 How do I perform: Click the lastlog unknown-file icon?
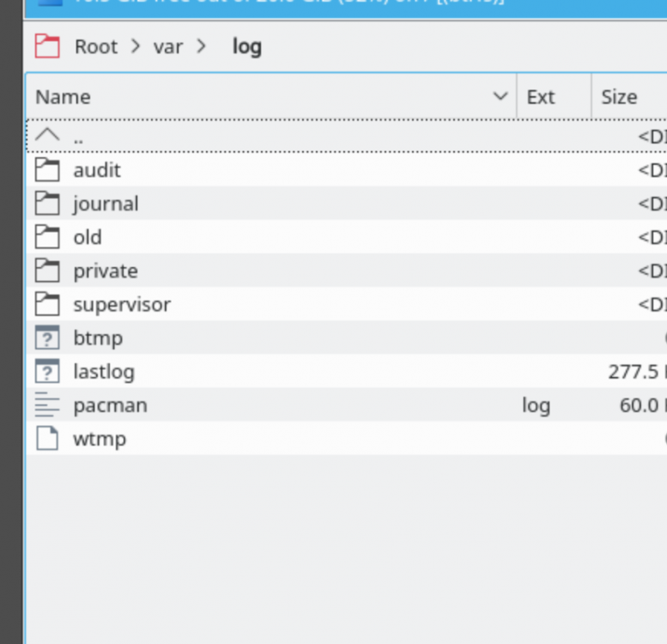pos(47,371)
